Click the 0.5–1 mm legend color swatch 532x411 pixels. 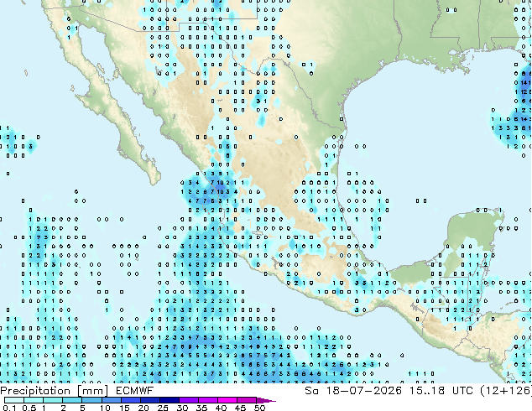[x=34, y=400]
